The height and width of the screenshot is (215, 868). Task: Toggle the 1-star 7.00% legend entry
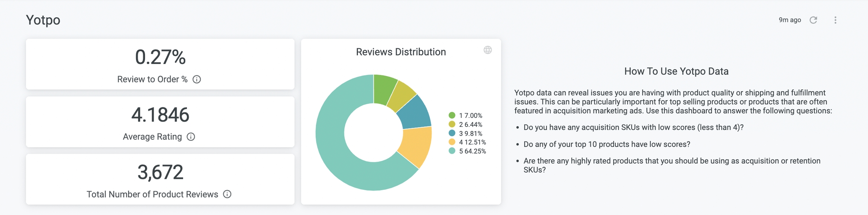click(466, 116)
